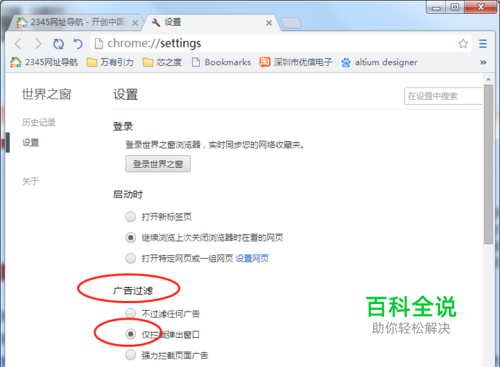The width and height of the screenshot is (500, 367).
Task: Close the 设置 tab
Action: (x=269, y=23)
